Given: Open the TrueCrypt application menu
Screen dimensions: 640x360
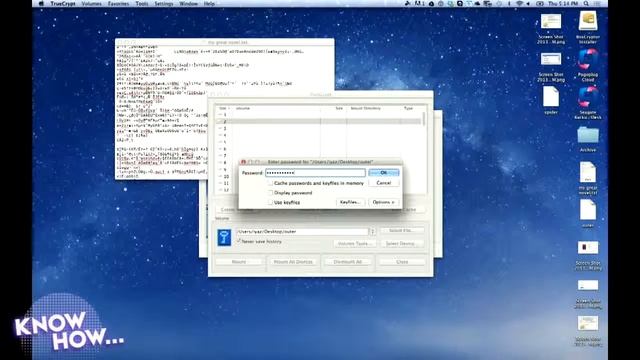Looking at the screenshot, I should coord(63,3).
